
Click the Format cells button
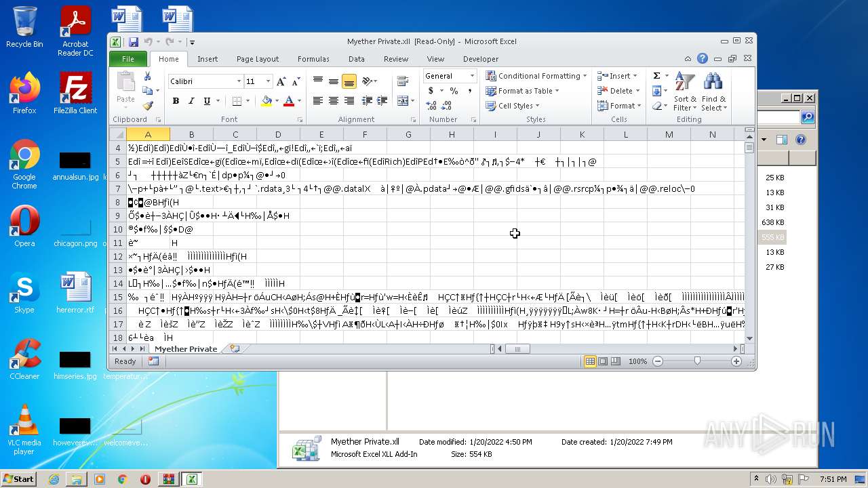619,106
